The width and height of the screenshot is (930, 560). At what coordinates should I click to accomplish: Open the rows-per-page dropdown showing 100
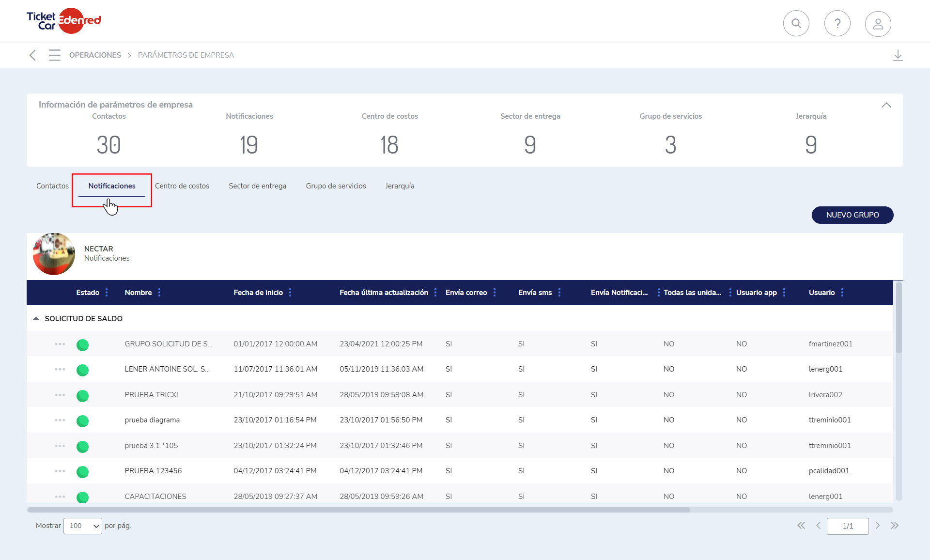pos(83,526)
